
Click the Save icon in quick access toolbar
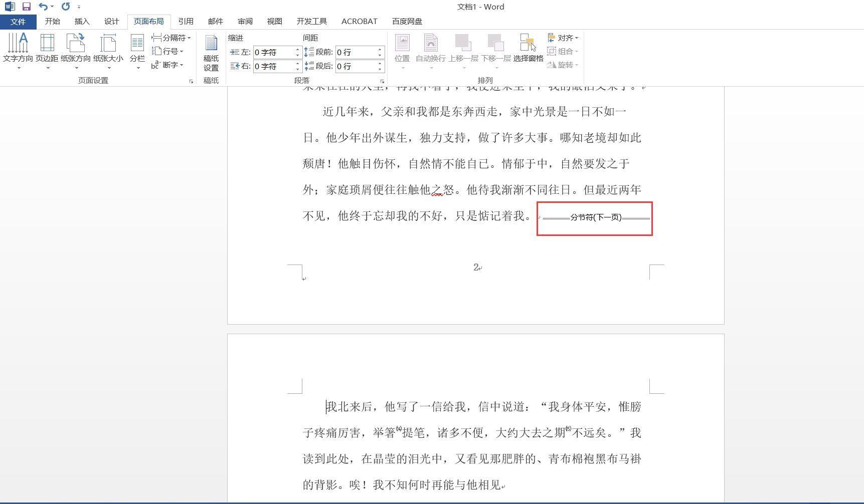[x=27, y=7]
